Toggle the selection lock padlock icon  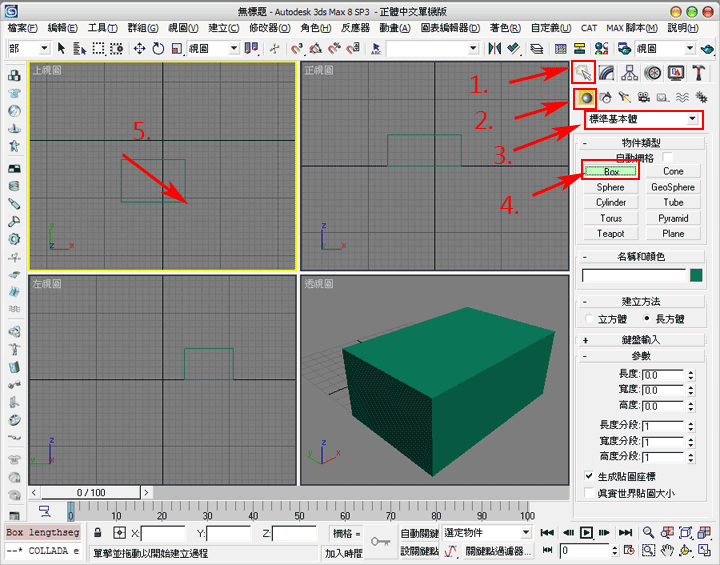[97, 533]
